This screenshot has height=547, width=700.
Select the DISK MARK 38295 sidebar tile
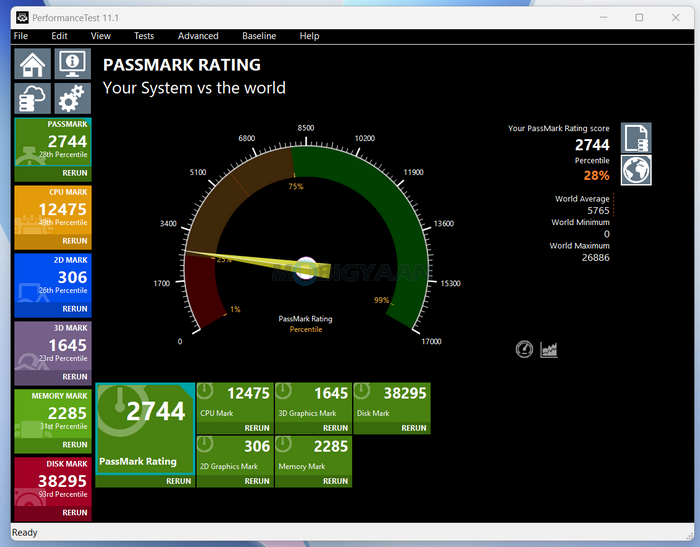coord(53,481)
